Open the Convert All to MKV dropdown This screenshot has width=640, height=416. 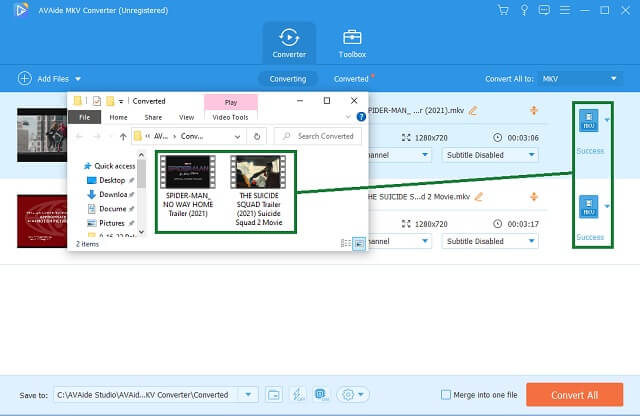point(580,79)
